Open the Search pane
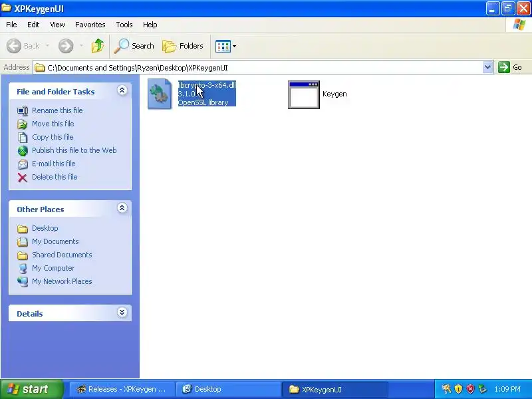Image resolution: width=532 pixels, height=399 pixels. [x=134, y=46]
